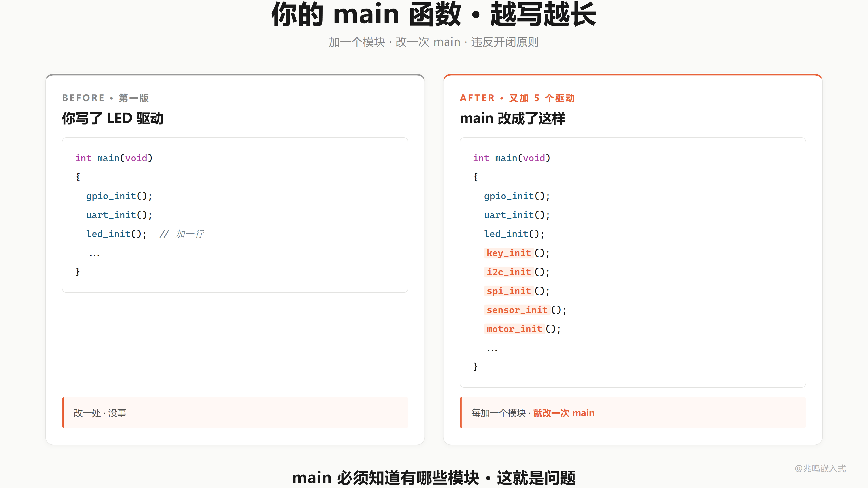Click heading 'main 改成了这样'
Screen dimensions: 868x488
(x=512, y=118)
